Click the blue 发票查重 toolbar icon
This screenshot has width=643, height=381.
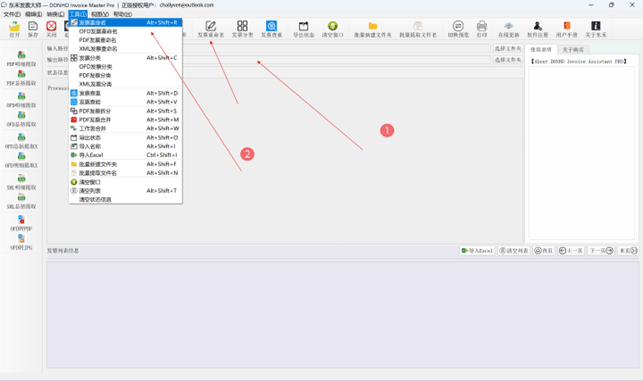point(271,26)
